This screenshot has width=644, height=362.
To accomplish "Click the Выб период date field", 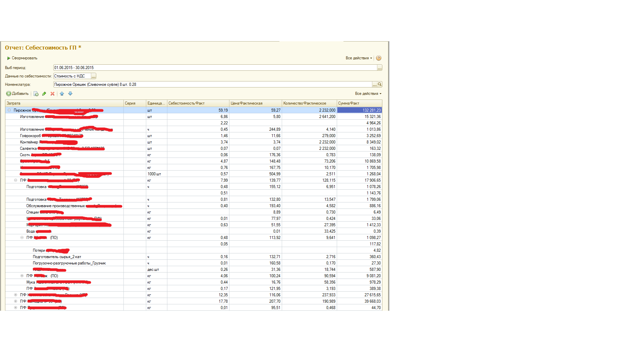I will [215, 68].
